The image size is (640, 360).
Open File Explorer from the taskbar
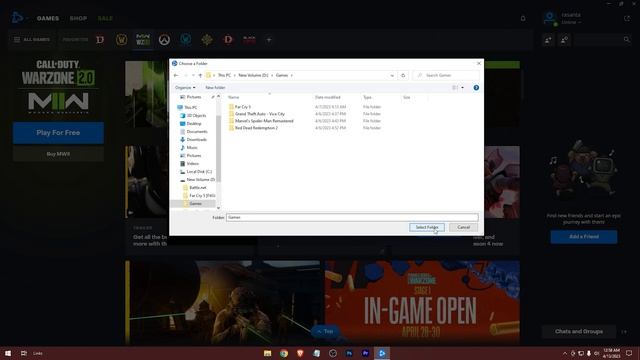(x=267, y=353)
